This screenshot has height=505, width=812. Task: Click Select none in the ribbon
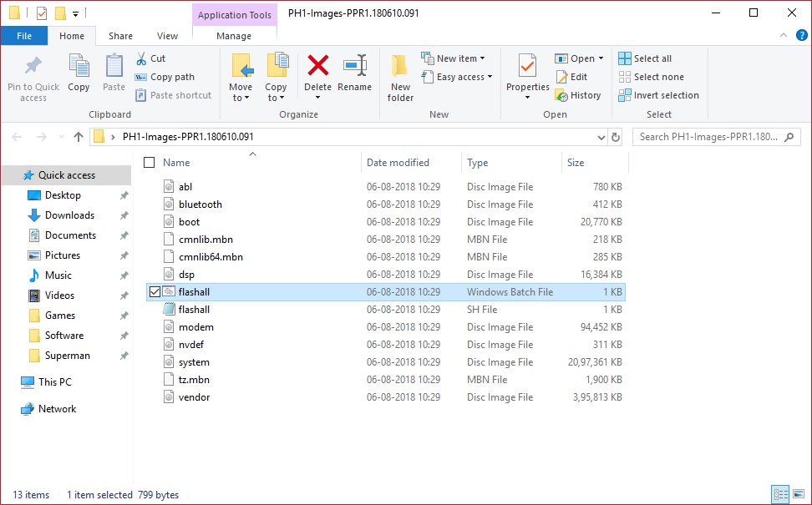tap(652, 77)
